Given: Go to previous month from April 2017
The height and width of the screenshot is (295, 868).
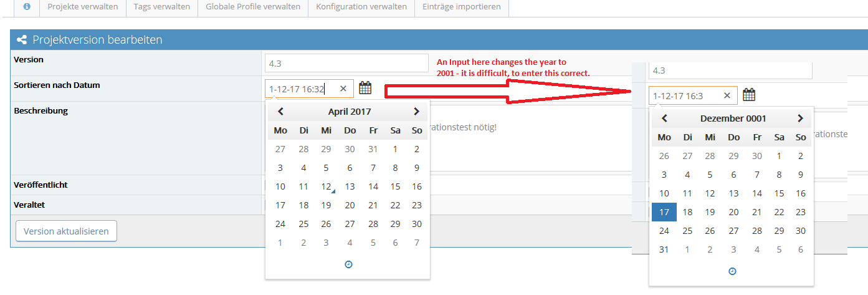Looking at the screenshot, I should pyautogui.click(x=281, y=112).
